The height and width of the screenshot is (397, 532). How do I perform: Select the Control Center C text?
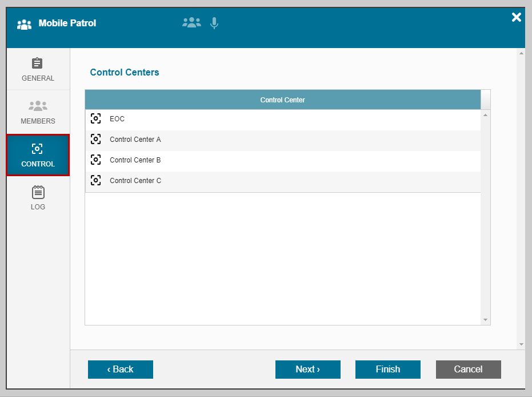point(135,181)
